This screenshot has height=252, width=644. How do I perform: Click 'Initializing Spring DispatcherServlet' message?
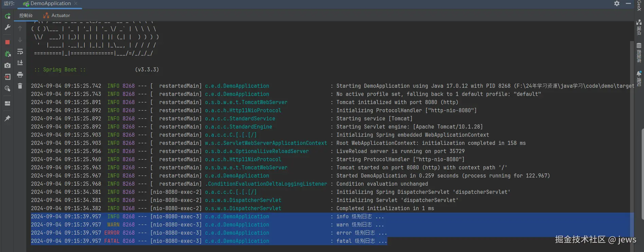[423, 192]
